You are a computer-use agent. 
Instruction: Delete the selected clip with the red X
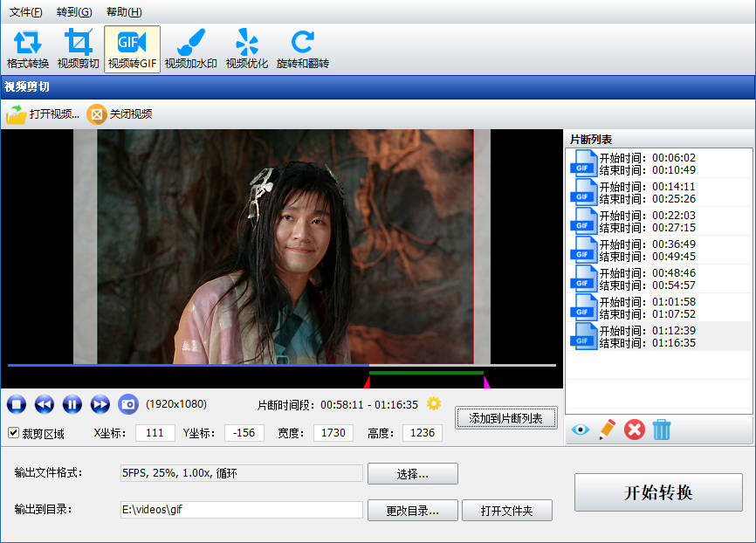tap(635, 430)
